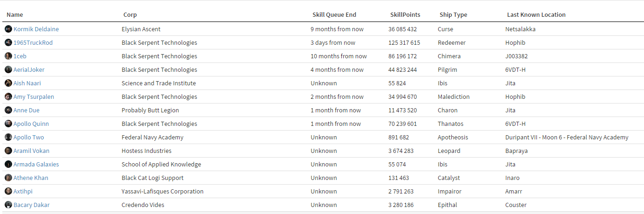Click the portrait beside Amy Tsurpalen

pyautogui.click(x=8, y=97)
